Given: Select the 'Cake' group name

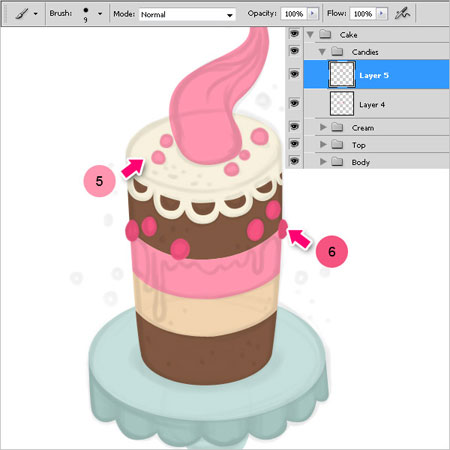Looking at the screenshot, I should coord(349,35).
